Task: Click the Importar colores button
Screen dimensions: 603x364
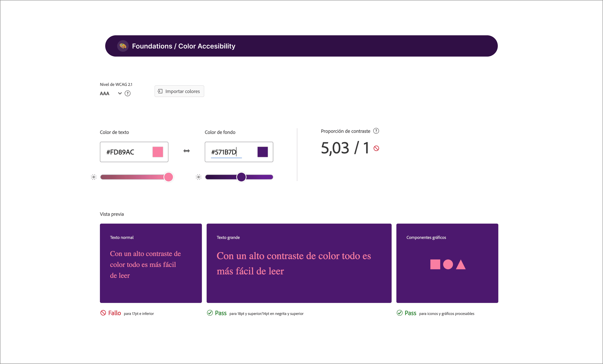Action: [x=179, y=91]
